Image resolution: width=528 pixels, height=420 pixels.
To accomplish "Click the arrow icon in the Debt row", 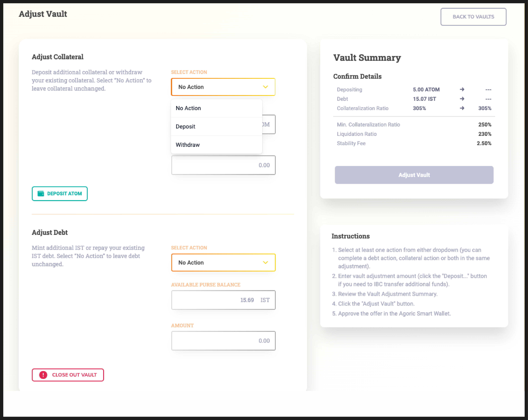I will [462, 99].
